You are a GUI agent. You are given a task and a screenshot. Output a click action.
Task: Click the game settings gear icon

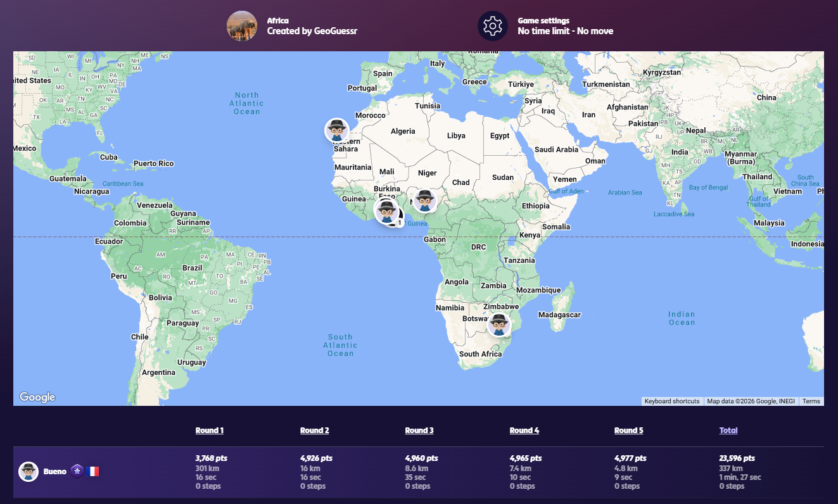[x=492, y=26]
